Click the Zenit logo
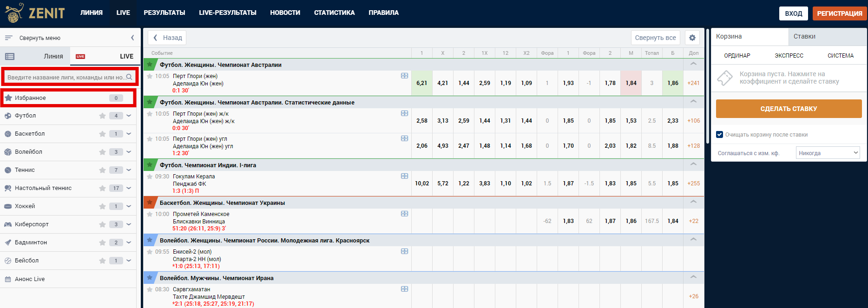The height and width of the screenshot is (308, 868). (35, 13)
